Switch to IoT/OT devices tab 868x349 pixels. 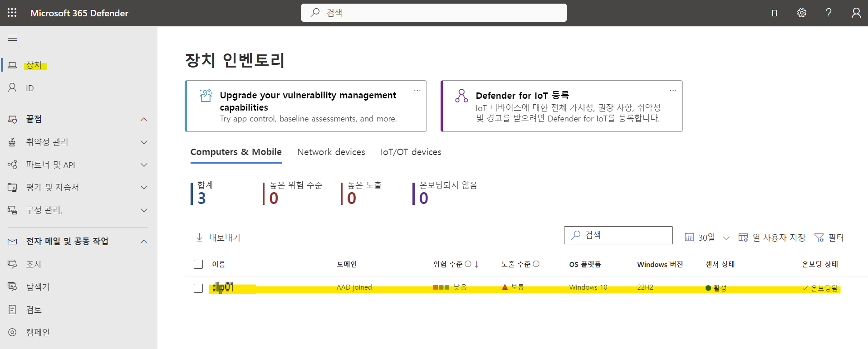pyautogui.click(x=411, y=152)
